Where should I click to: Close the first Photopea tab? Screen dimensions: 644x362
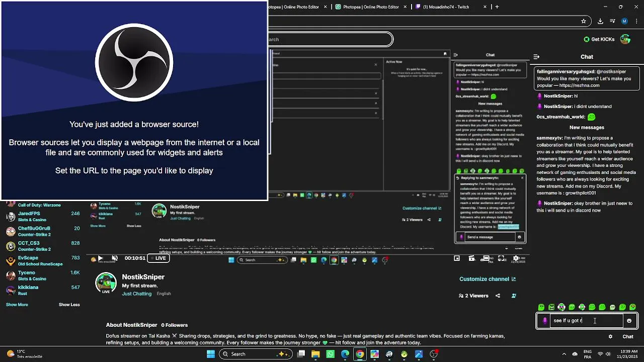point(326,7)
